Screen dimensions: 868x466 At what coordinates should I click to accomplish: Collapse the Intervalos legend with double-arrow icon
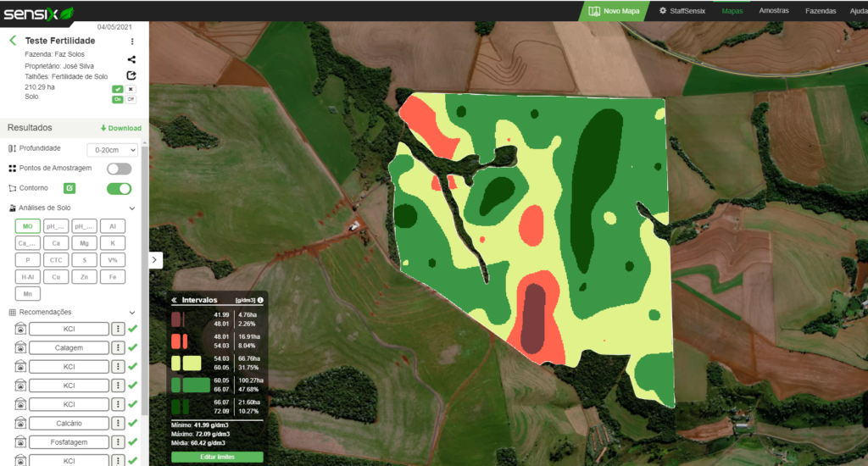pos(174,300)
